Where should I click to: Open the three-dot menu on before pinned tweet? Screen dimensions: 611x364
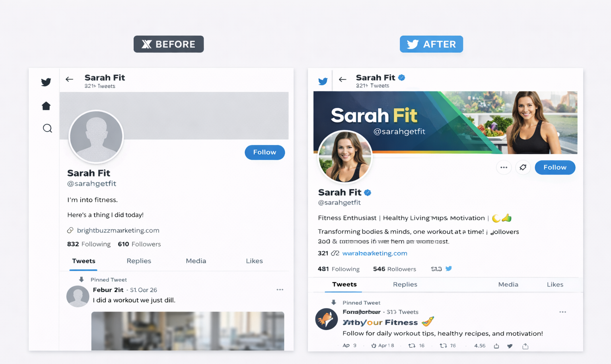pyautogui.click(x=280, y=290)
